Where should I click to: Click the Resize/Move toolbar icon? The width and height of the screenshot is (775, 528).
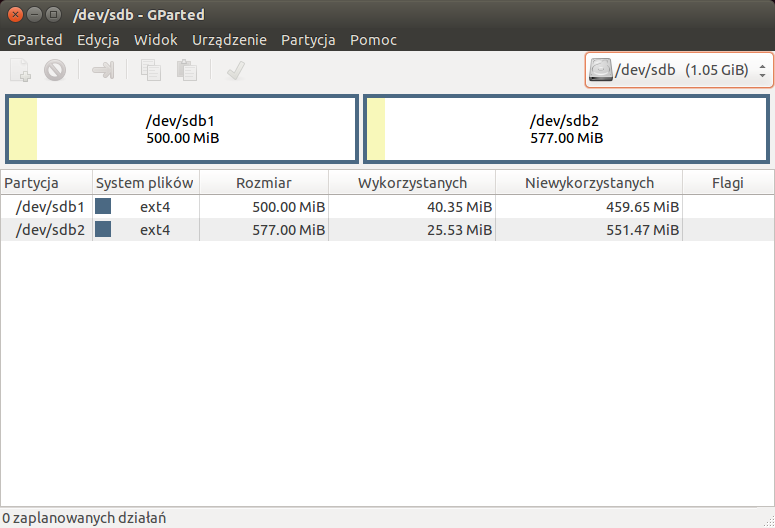pyautogui.click(x=103, y=70)
